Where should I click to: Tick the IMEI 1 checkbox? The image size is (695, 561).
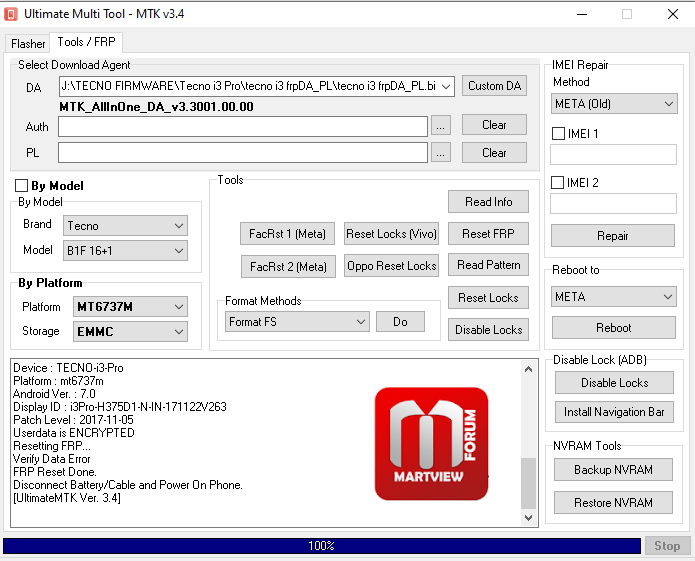[558, 133]
